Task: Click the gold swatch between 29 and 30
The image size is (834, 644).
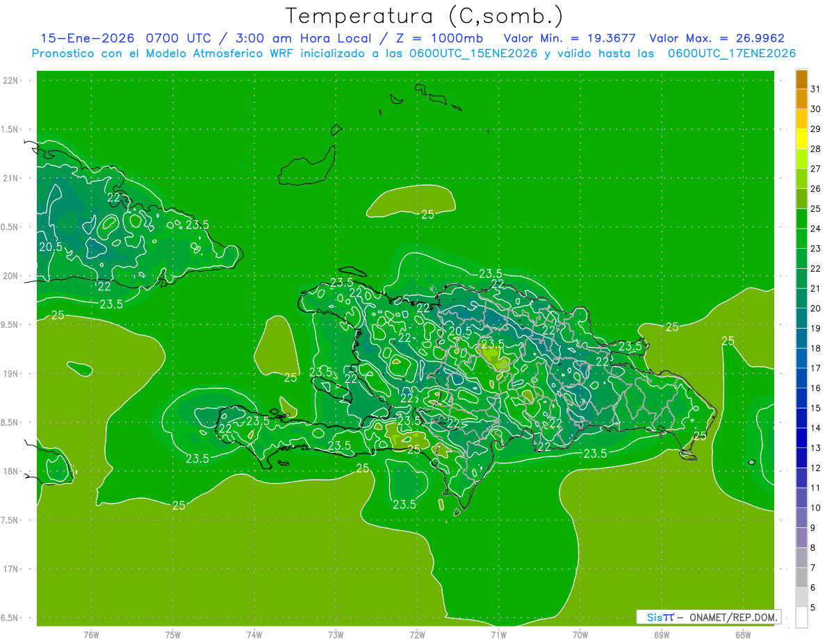Action: point(801,119)
